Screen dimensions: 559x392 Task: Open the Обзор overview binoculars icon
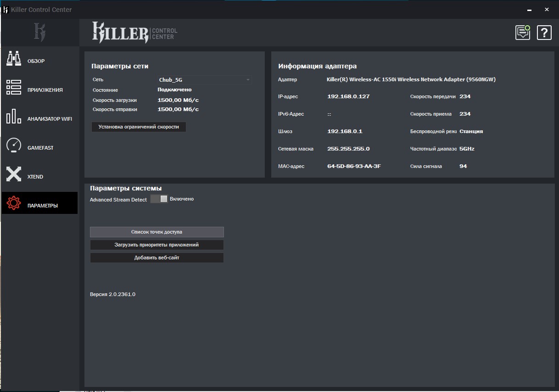pyautogui.click(x=14, y=58)
